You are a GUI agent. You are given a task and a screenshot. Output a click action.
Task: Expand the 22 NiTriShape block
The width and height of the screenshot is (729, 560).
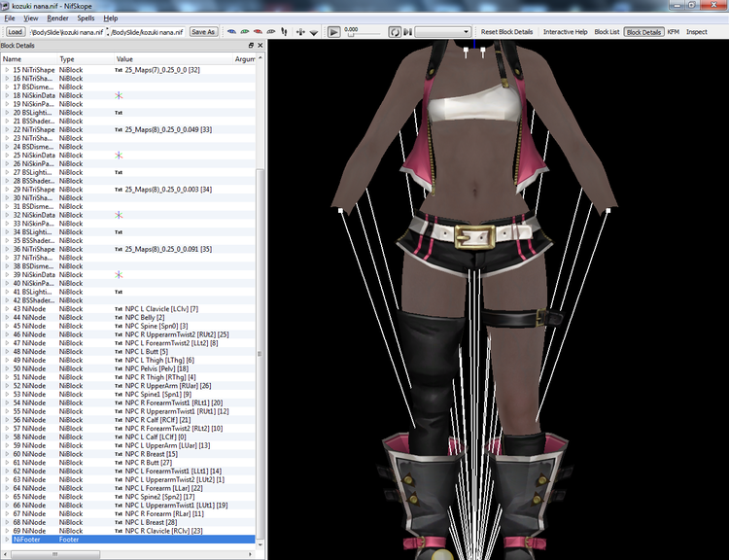coord(7,129)
